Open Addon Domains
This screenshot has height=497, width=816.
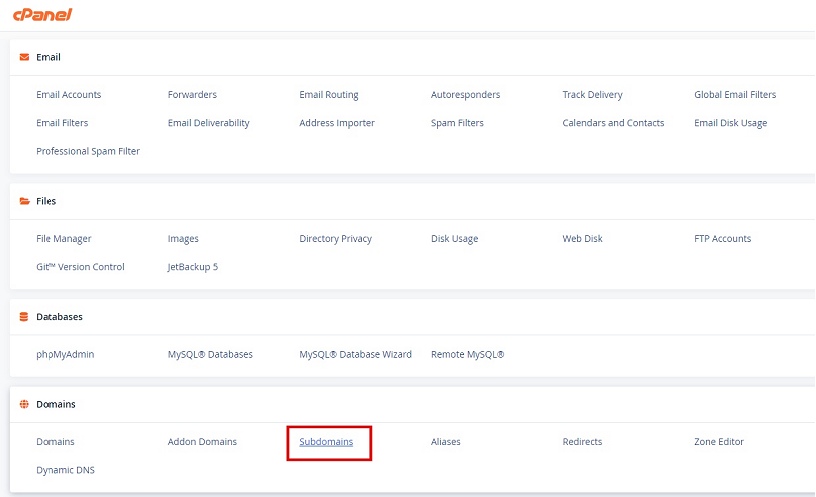(x=202, y=441)
